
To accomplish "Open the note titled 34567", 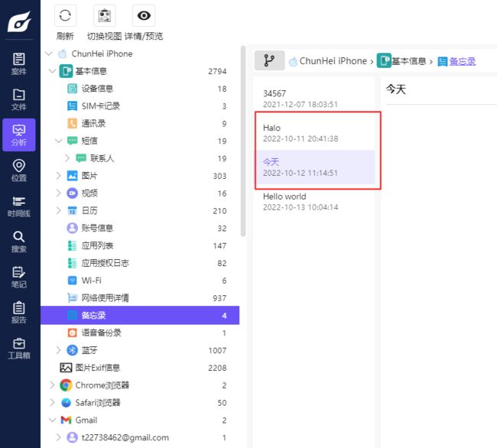I will 315,99.
